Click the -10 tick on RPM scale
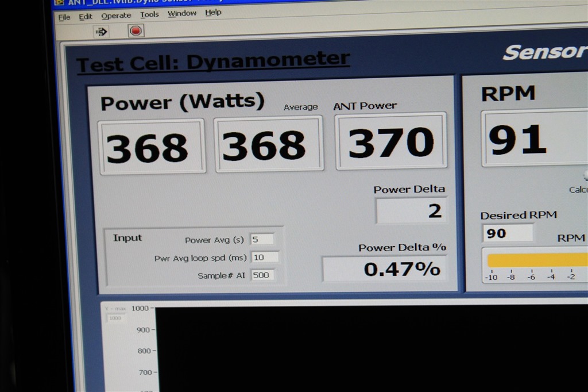This screenshot has width=588, height=392. 492,277
